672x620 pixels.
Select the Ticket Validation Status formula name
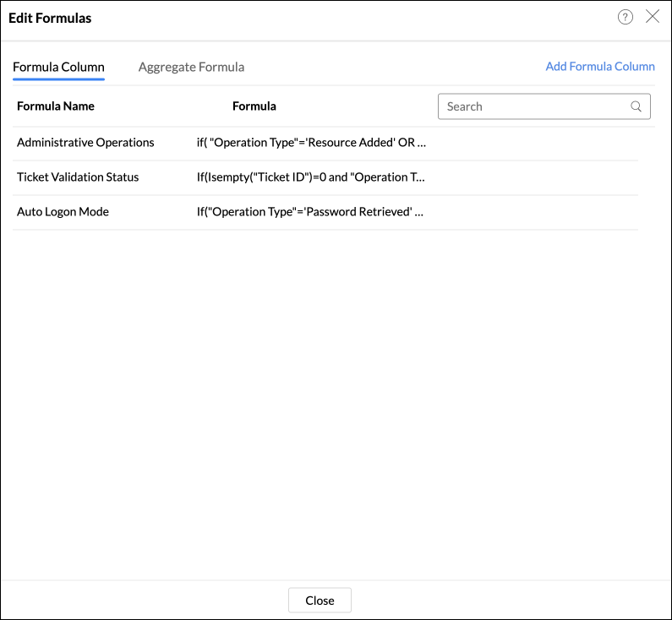(x=78, y=177)
